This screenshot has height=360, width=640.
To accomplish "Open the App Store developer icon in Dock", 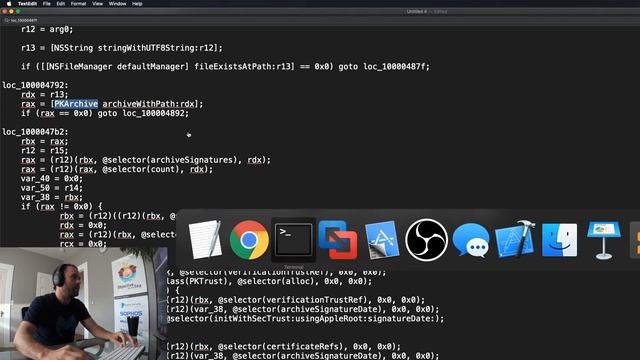I will 382,240.
